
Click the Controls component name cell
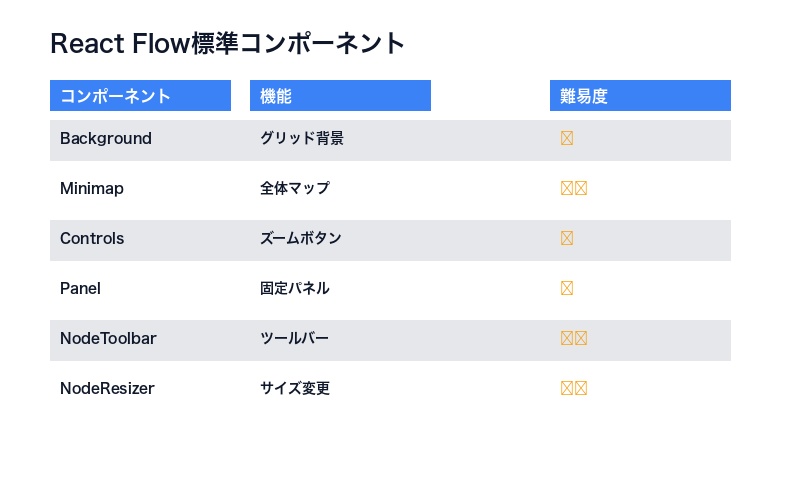click(x=92, y=239)
